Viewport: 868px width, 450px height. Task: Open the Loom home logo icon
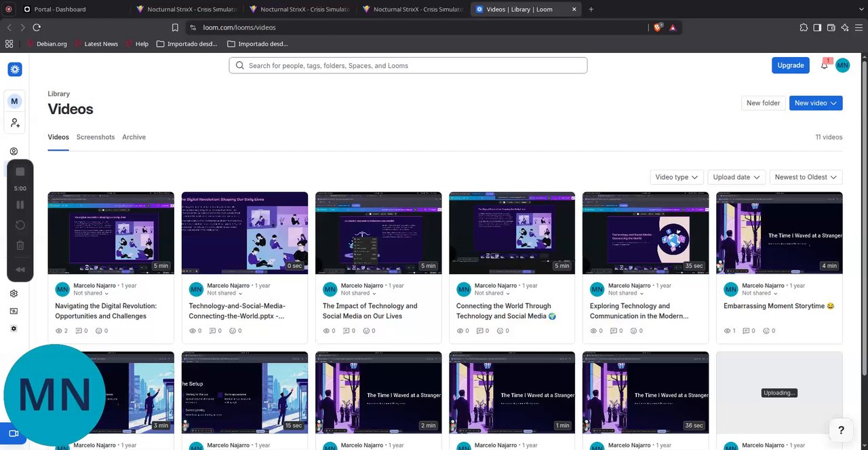click(x=15, y=69)
